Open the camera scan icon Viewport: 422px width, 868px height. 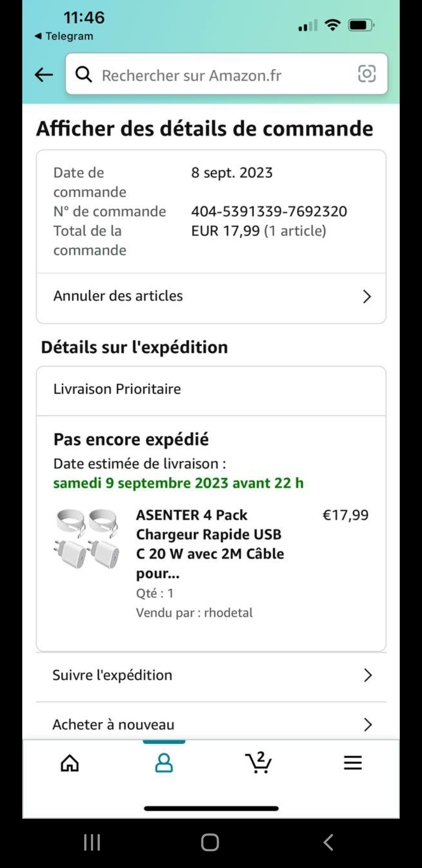[x=367, y=74]
